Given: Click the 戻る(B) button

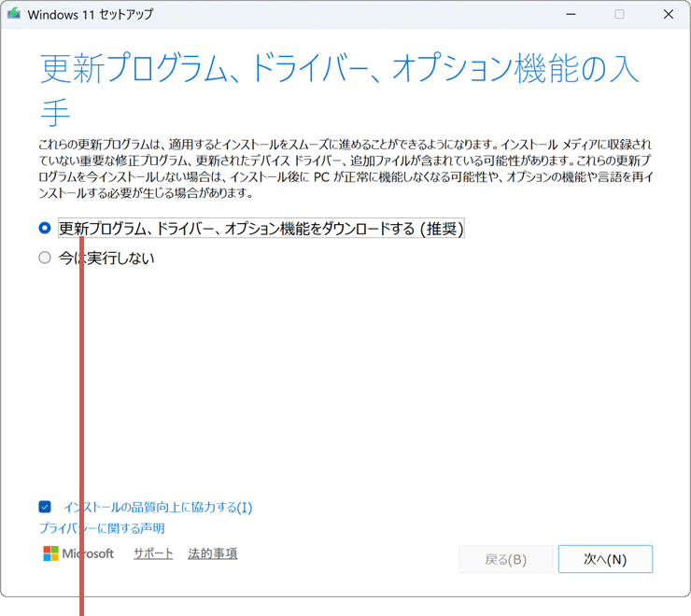Looking at the screenshot, I should point(505,559).
